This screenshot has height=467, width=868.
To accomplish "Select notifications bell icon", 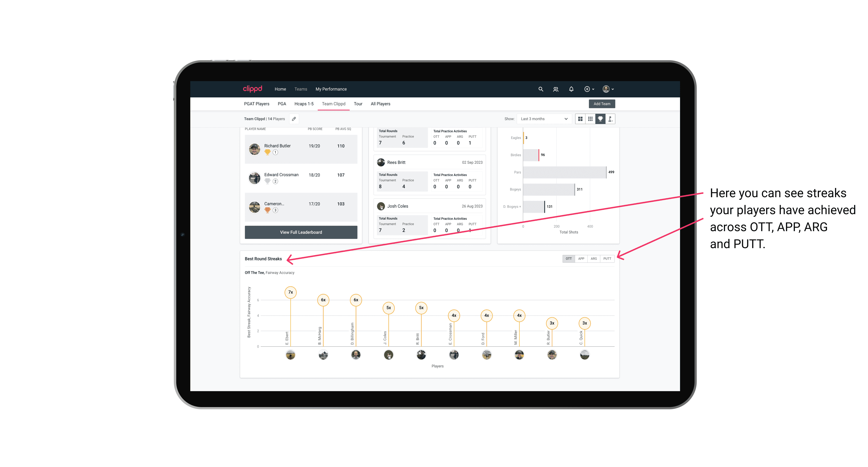I will [x=571, y=89].
